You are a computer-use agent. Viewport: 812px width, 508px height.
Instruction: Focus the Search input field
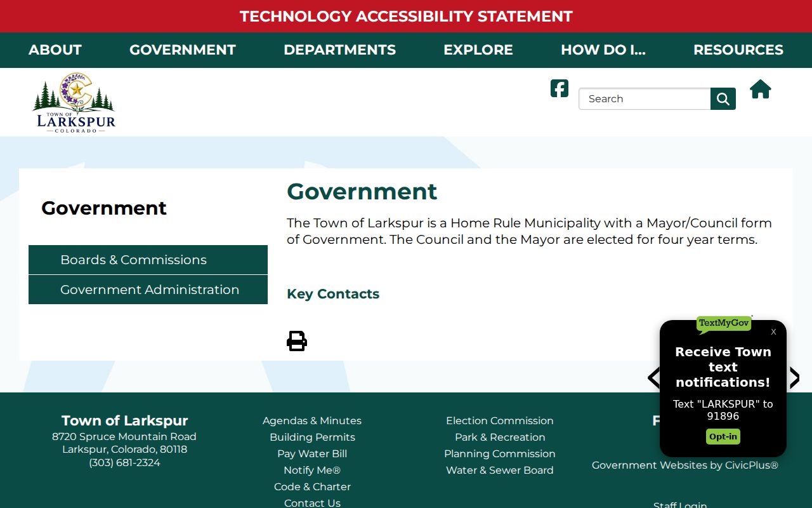point(645,98)
